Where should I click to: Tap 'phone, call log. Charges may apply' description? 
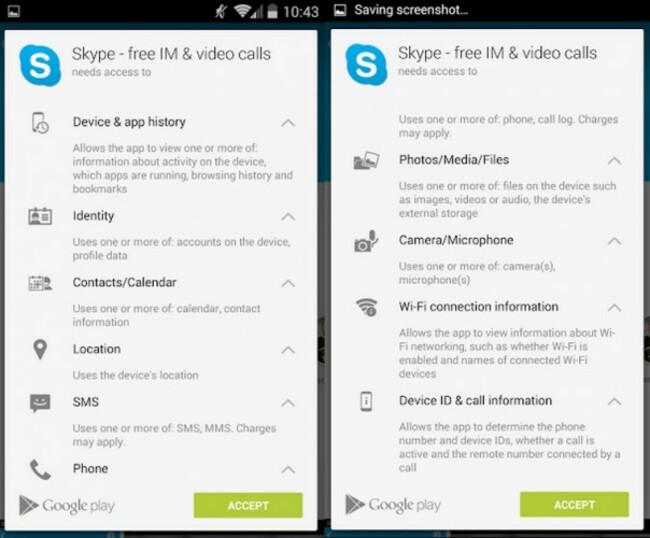pos(508,126)
